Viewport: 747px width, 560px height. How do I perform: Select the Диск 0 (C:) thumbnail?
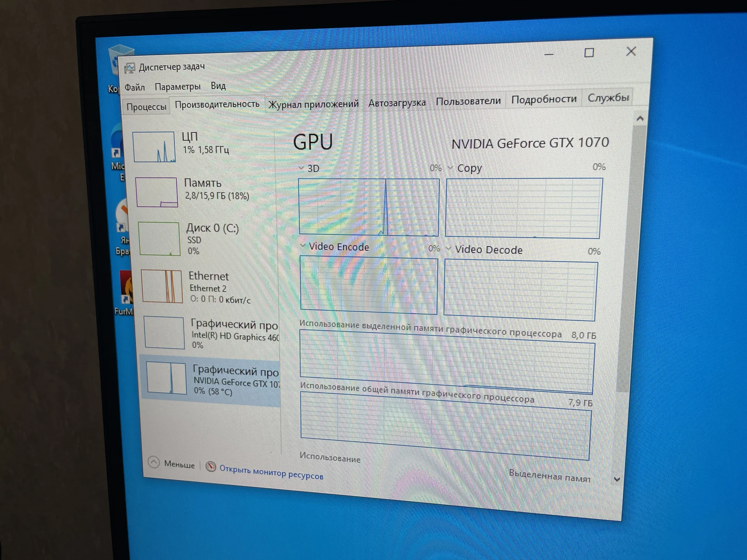point(159,239)
